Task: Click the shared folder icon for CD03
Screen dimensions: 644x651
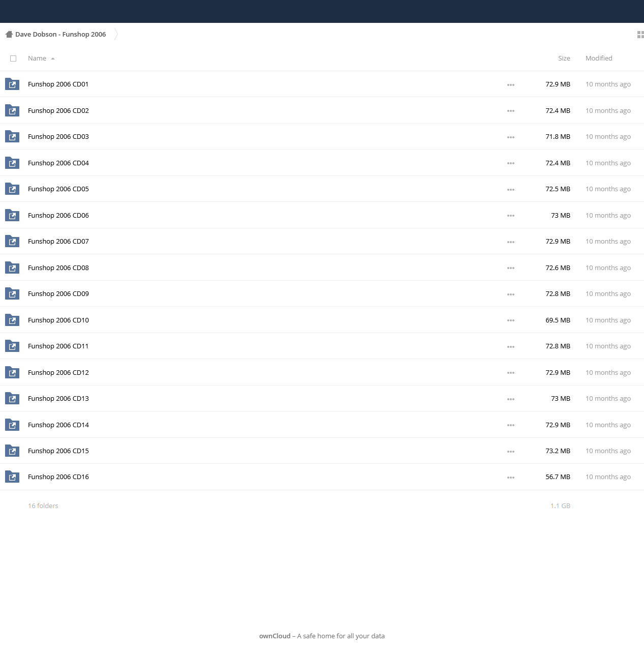Action: [x=12, y=136]
